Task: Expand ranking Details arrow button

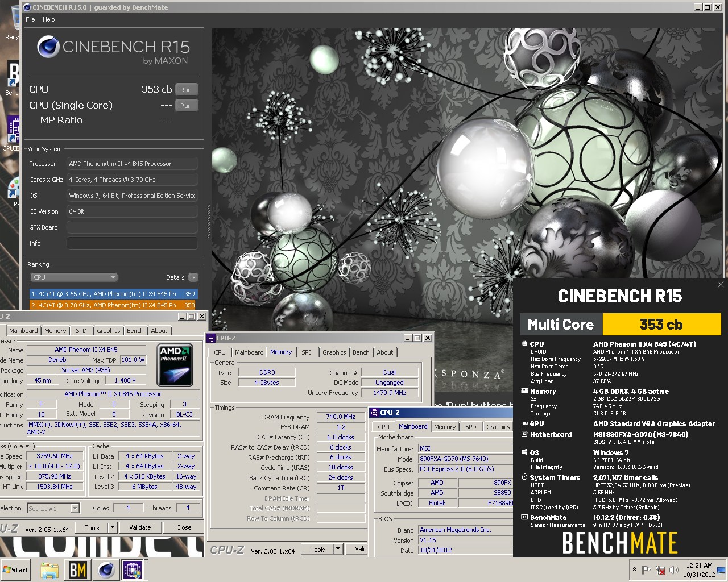Action: pos(193,277)
